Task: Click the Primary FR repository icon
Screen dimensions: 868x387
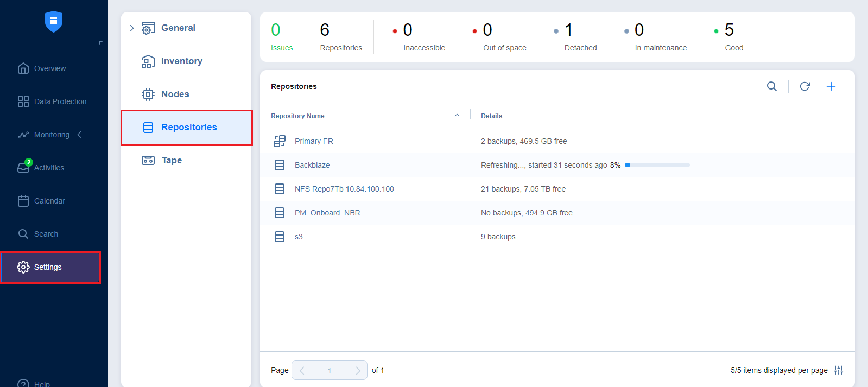Action: pos(280,141)
